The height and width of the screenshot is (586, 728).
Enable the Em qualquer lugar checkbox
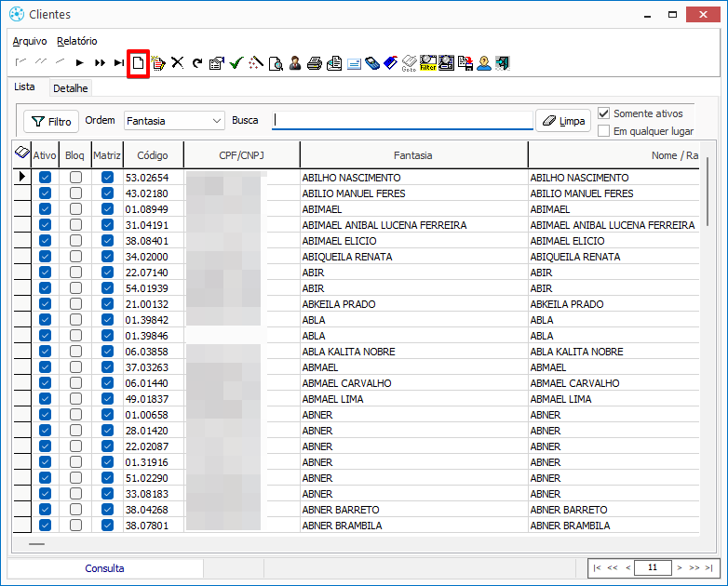[x=603, y=131]
